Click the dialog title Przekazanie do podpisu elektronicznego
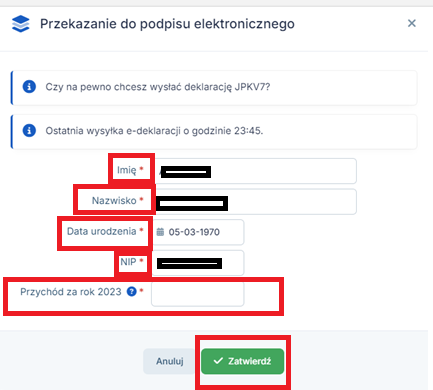 (167, 24)
